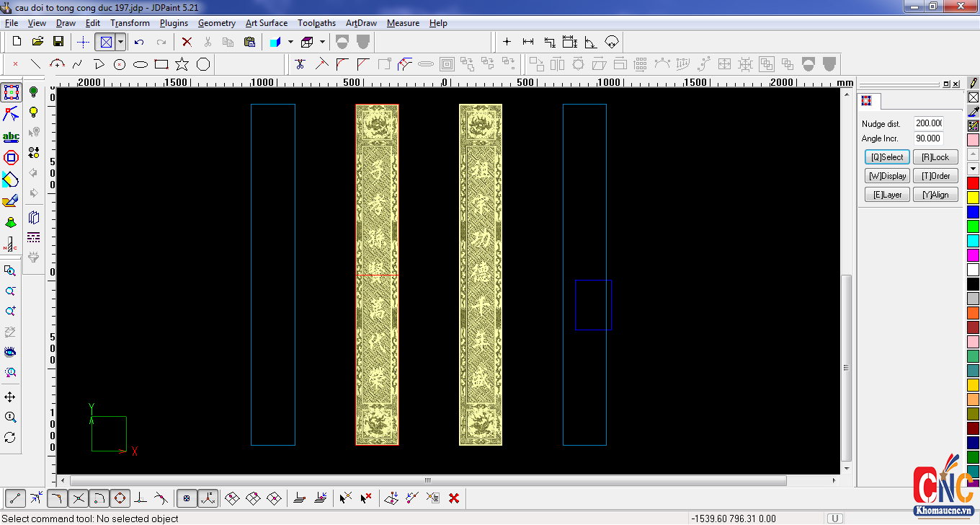Open the Toolpaths menu

(316, 23)
